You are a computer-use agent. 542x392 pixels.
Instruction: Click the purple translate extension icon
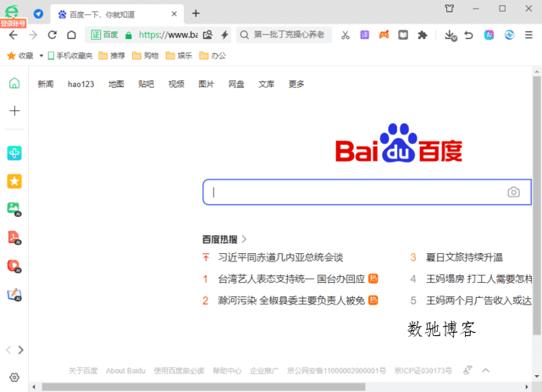coord(364,35)
